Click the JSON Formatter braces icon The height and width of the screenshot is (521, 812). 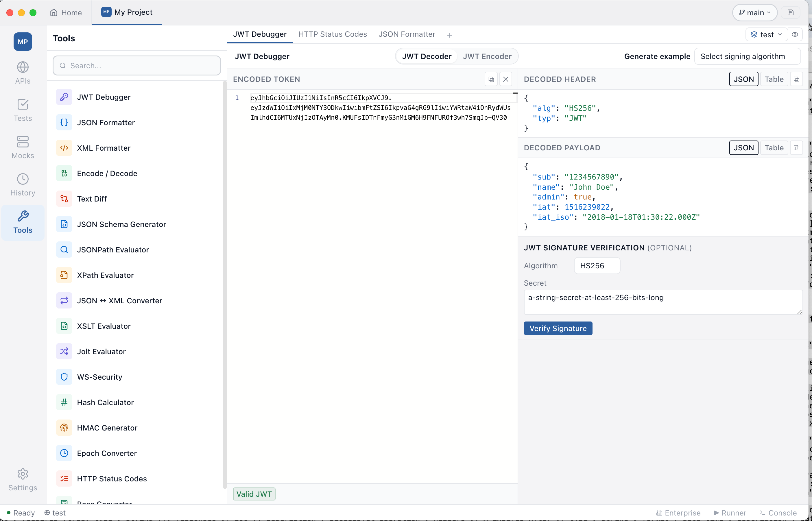pos(64,123)
